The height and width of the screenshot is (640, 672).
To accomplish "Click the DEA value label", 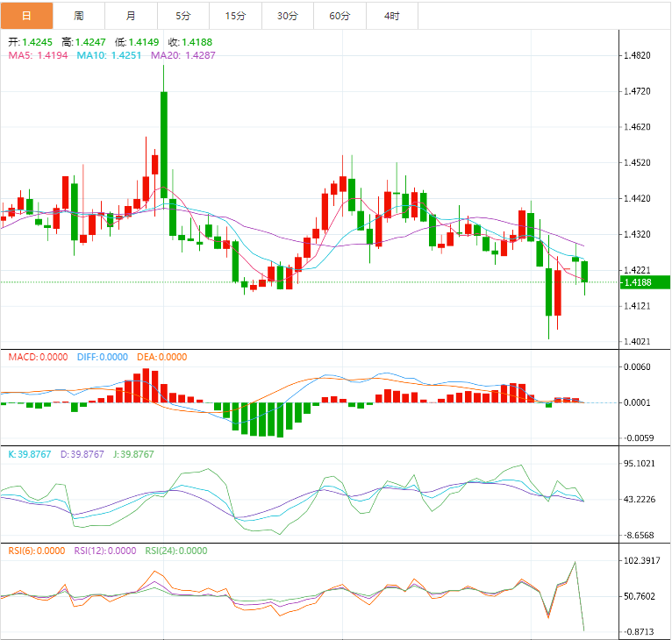I will point(161,357).
